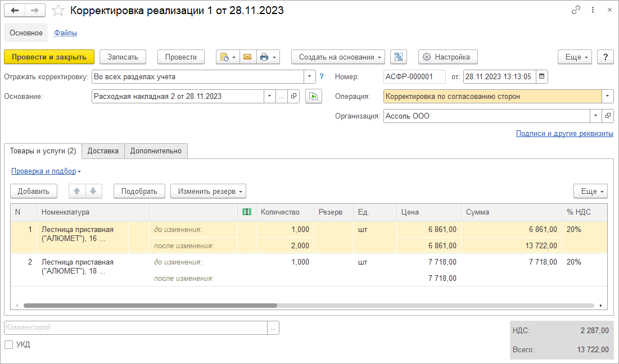The width and height of the screenshot is (619, 364).
Task: Open the Дополнительно tab
Action: 156,151
